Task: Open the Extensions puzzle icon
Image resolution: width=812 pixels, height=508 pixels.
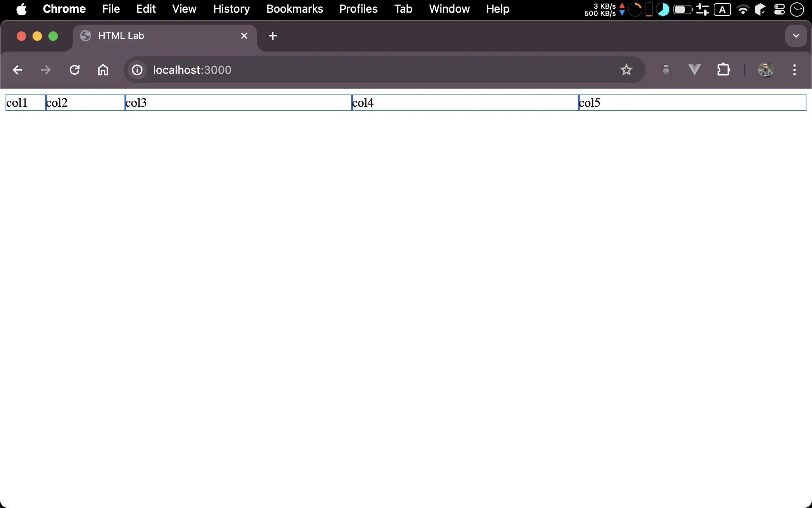Action: pyautogui.click(x=723, y=70)
